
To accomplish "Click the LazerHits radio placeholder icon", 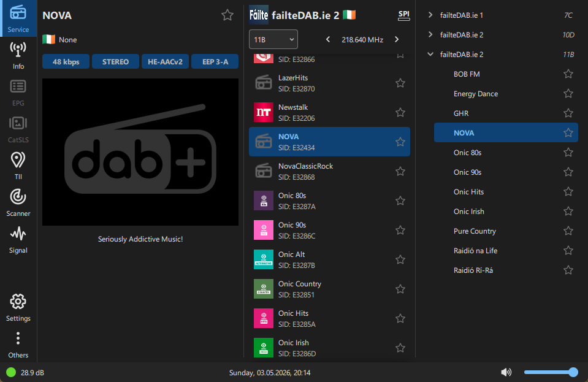I will click(263, 83).
